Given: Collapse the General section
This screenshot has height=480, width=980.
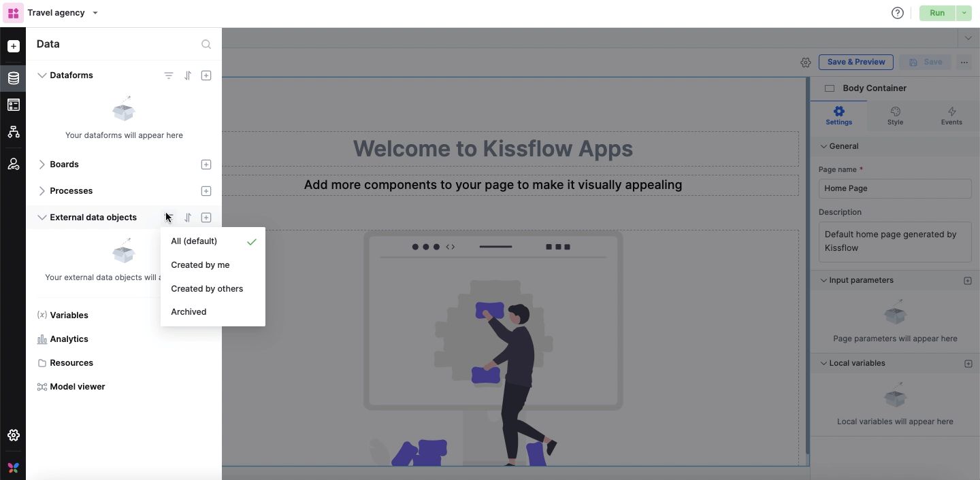Looking at the screenshot, I should [823, 146].
